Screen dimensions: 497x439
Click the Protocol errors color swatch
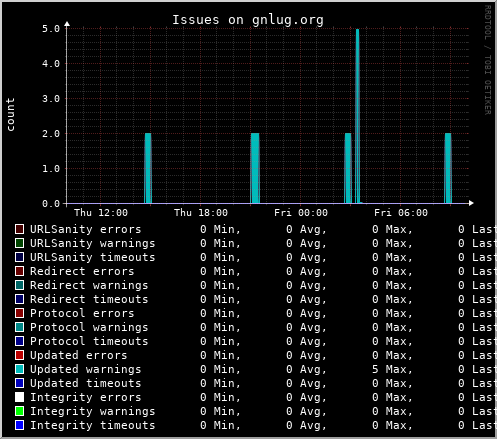coord(19,313)
